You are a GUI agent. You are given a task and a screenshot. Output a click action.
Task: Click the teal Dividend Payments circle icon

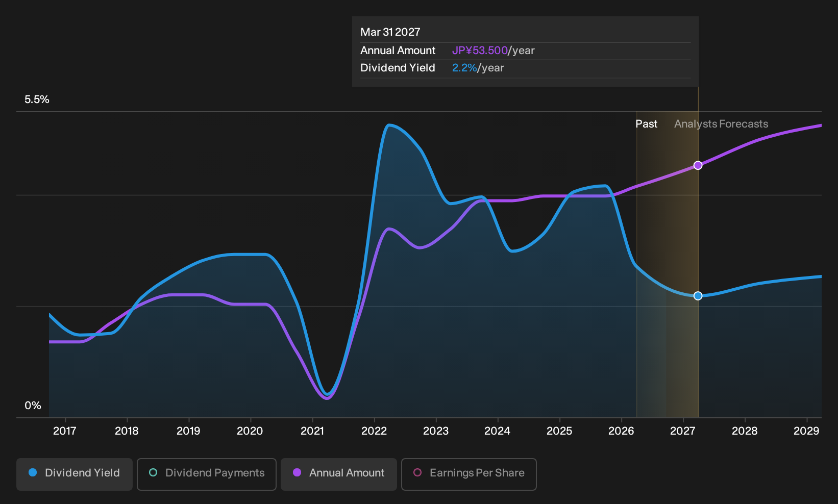[x=153, y=472]
